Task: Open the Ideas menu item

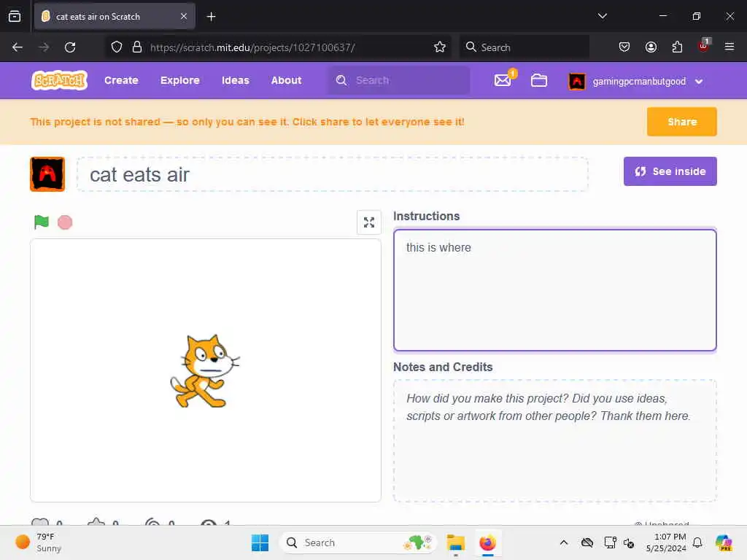Action: (x=236, y=80)
